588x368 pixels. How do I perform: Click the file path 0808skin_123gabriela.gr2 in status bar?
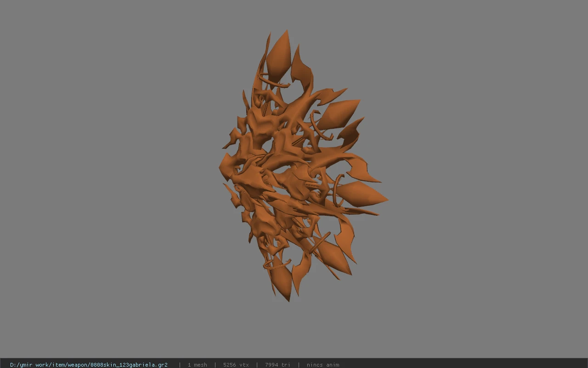click(x=89, y=365)
